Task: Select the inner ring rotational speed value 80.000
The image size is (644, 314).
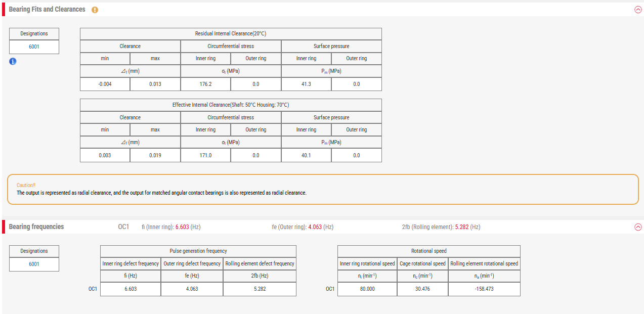Action: 367,289
